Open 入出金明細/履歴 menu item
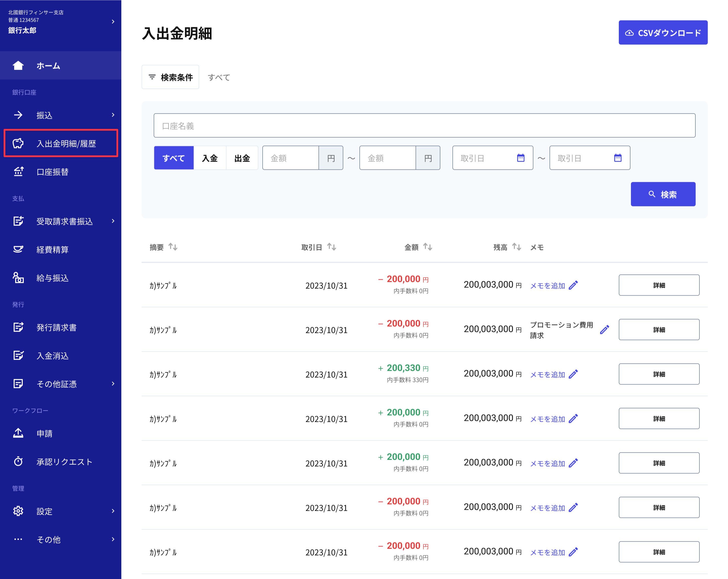The height and width of the screenshot is (579, 728). click(x=66, y=143)
